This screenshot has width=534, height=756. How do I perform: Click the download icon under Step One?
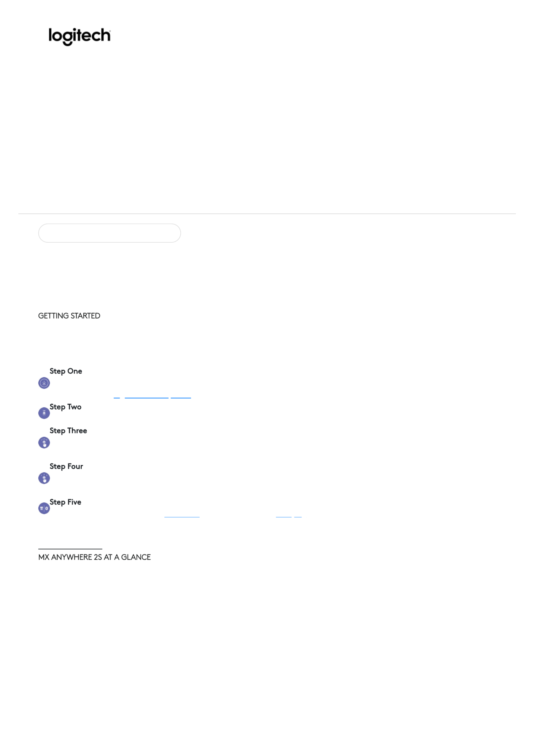pyautogui.click(x=44, y=383)
